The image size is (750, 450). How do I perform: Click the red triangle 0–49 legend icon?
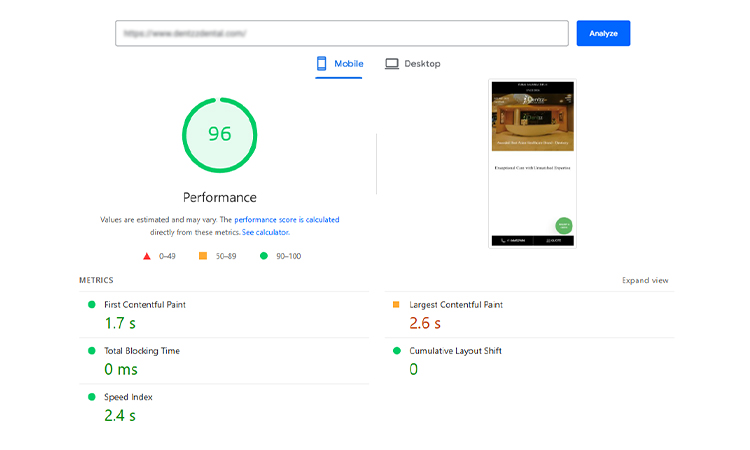(147, 256)
